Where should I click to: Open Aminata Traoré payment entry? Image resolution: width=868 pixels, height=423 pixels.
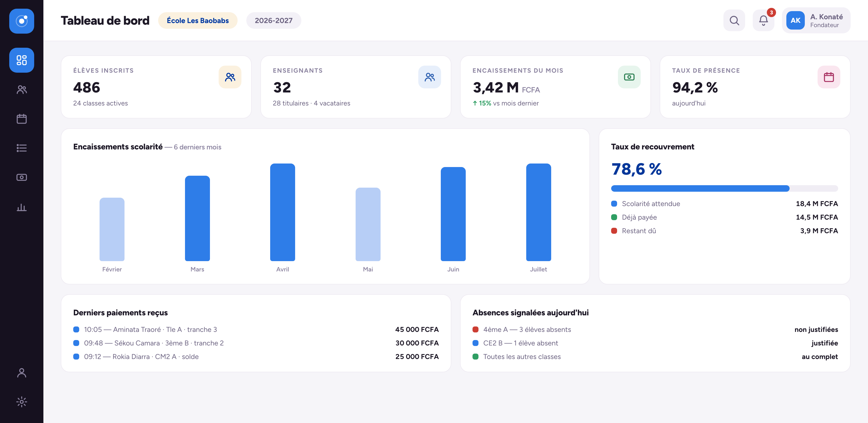click(256, 330)
